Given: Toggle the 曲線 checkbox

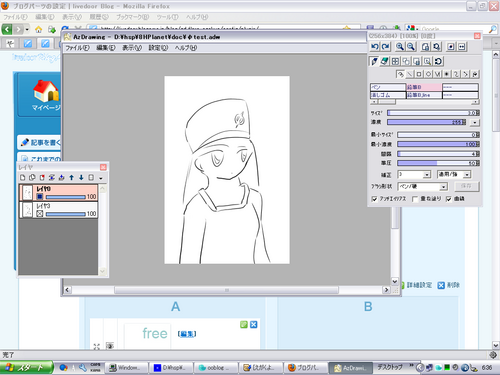Looking at the screenshot, I should point(449,199).
